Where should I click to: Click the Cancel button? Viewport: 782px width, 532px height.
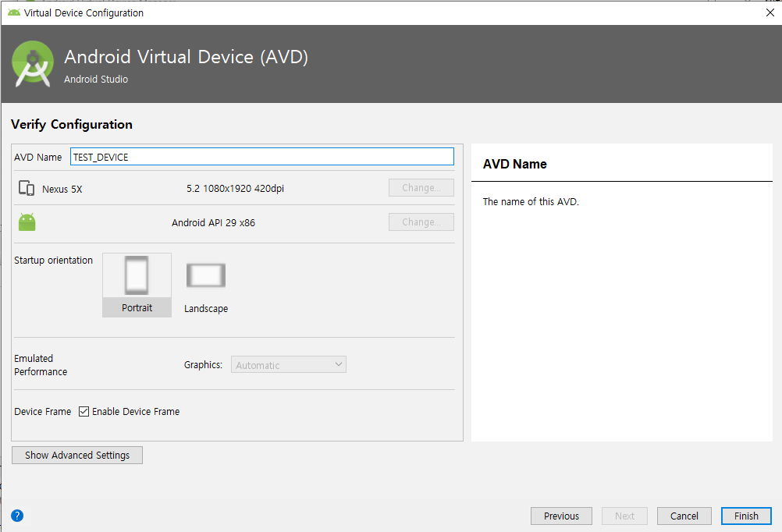point(684,516)
